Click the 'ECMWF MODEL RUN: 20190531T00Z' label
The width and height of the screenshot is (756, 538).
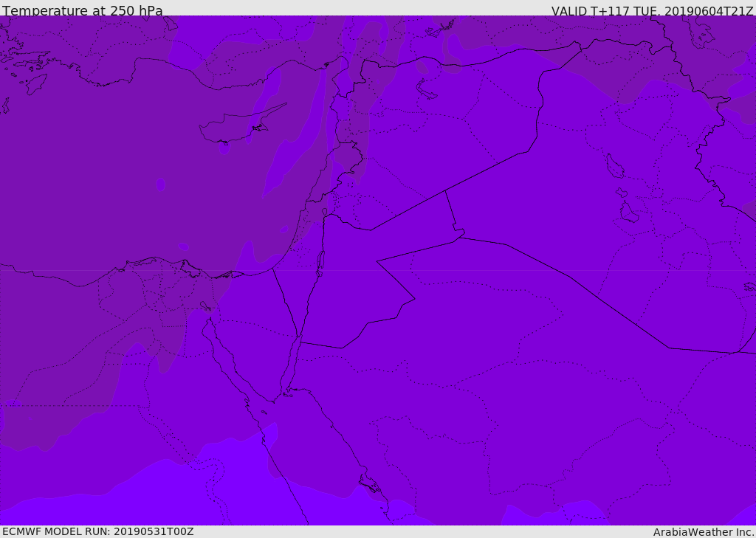click(x=98, y=531)
